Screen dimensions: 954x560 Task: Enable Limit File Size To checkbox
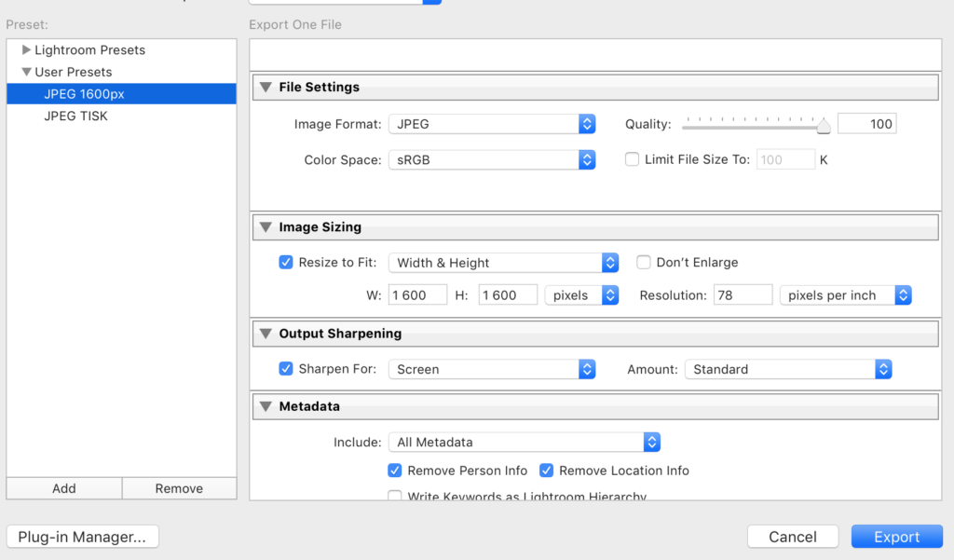pos(633,159)
